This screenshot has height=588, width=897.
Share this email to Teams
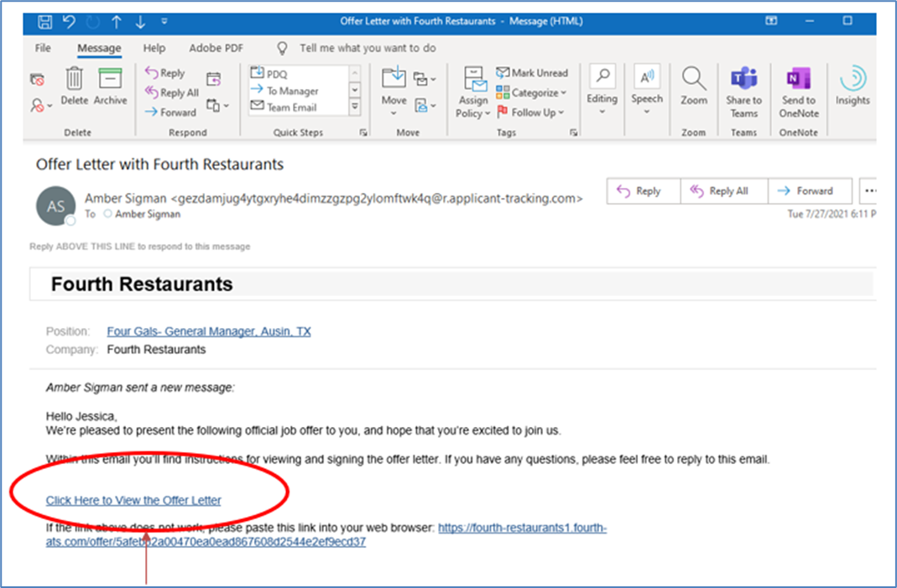743,92
